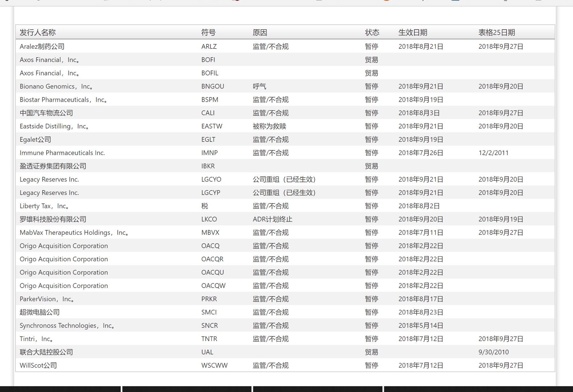Click the 状态 column header
The width and height of the screenshot is (573, 392).
[x=372, y=32]
